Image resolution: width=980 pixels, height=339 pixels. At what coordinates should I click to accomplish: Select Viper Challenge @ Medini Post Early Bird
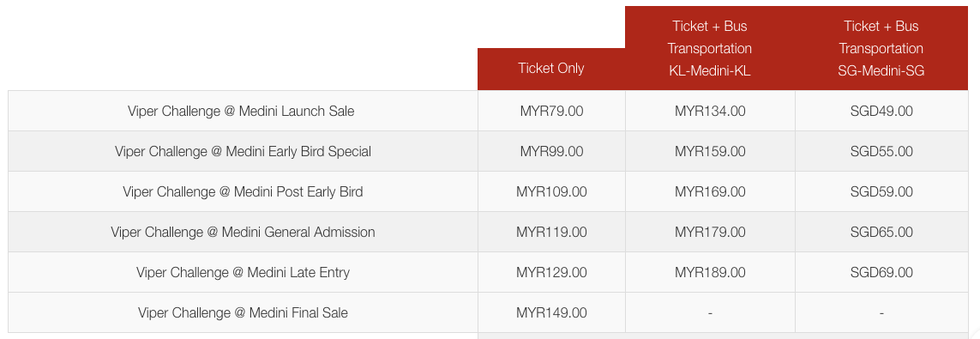243,192
